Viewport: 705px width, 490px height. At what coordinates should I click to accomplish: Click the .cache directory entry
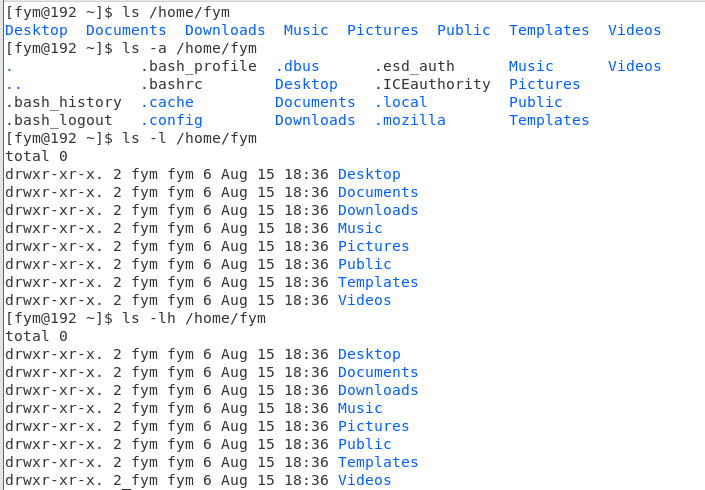[x=167, y=102]
